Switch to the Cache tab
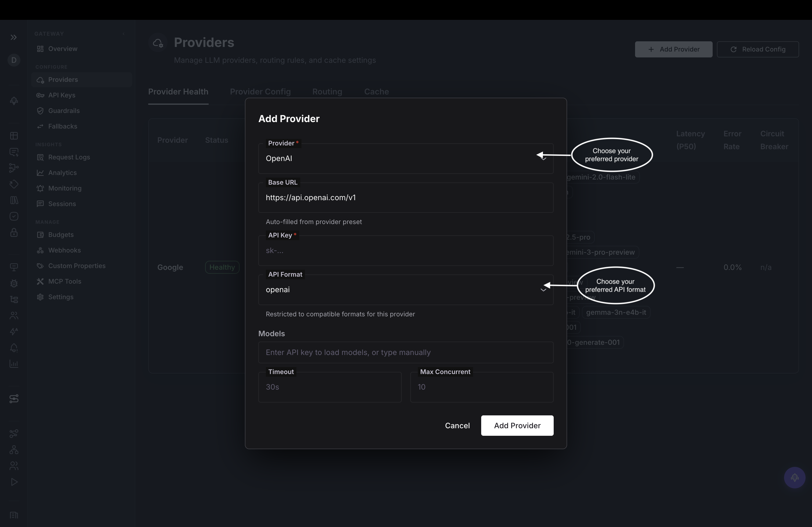 [x=376, y=92]
